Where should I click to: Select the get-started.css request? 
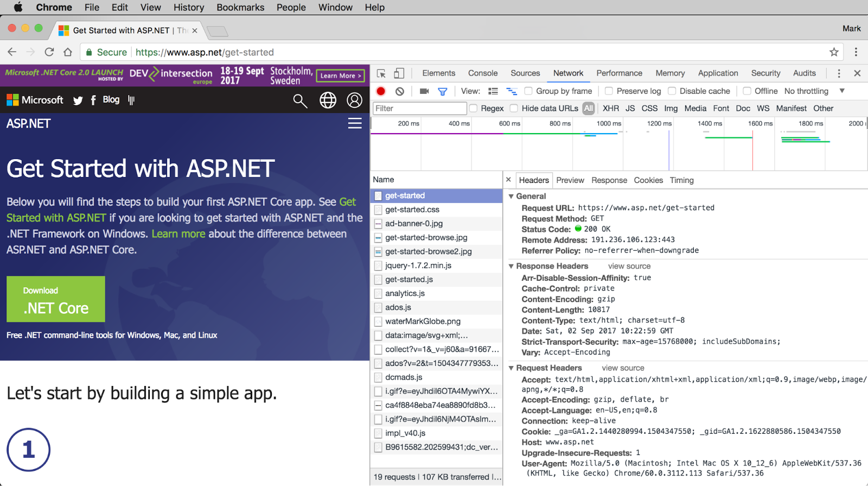coord(437,210)
